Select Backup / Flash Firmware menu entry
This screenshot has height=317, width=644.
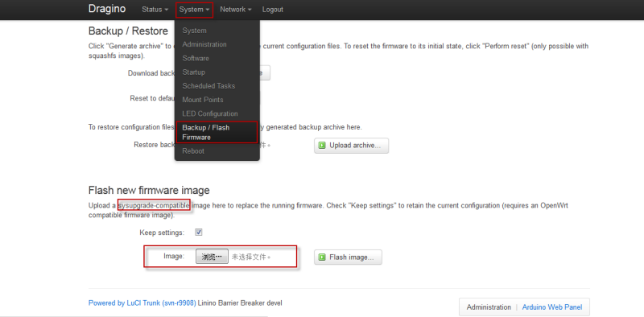(x=217, y=132)
